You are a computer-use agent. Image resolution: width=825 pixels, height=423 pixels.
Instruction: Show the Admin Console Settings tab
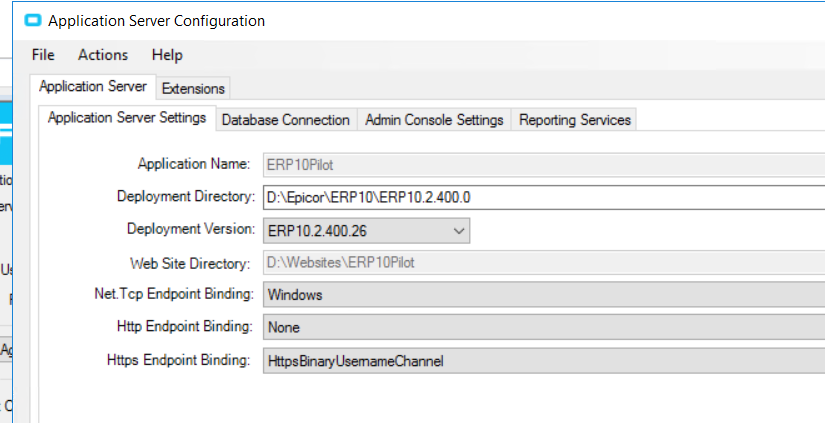point(434,120)
